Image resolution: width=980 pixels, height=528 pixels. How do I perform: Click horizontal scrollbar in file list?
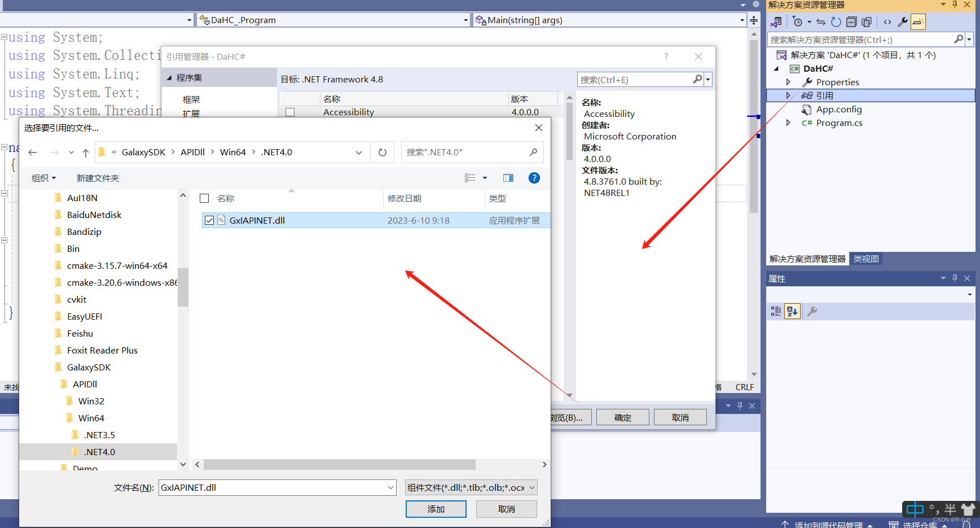coord(340,464)
